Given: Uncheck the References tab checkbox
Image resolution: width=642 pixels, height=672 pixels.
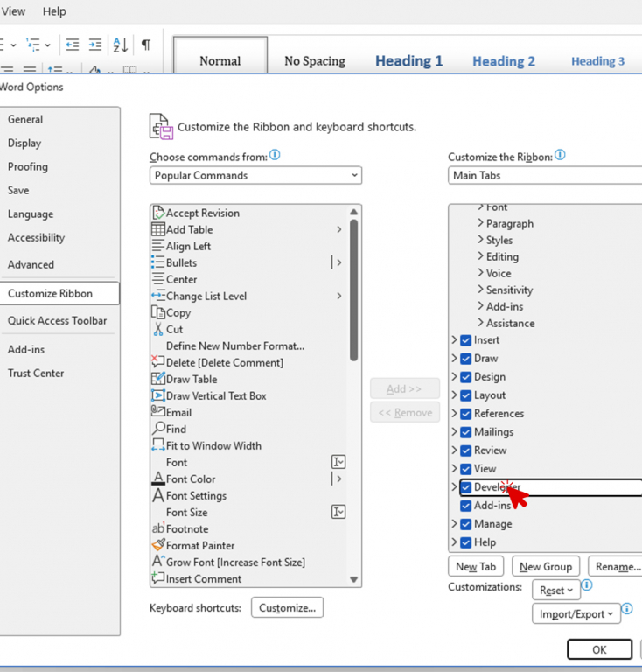Looking at the screenshot, I should tap(466, 414).
